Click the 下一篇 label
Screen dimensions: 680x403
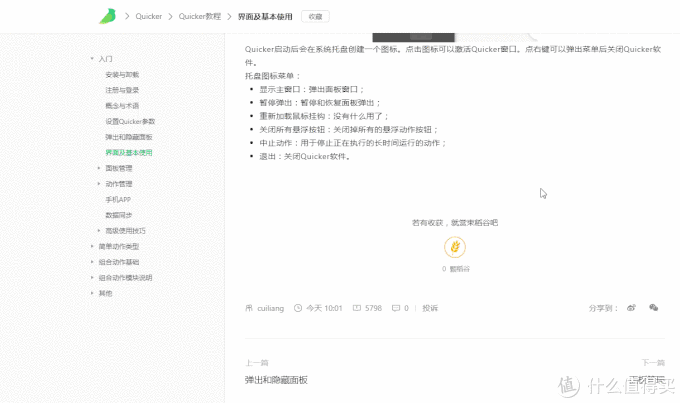653,363
